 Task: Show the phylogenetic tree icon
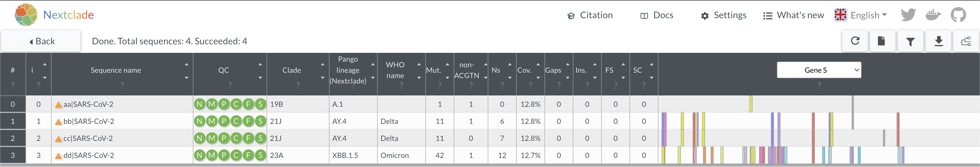click(966, 41)
